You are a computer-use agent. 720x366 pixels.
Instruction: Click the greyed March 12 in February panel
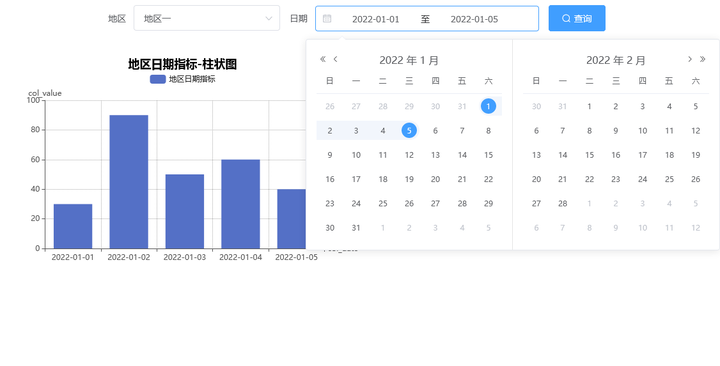696,228
